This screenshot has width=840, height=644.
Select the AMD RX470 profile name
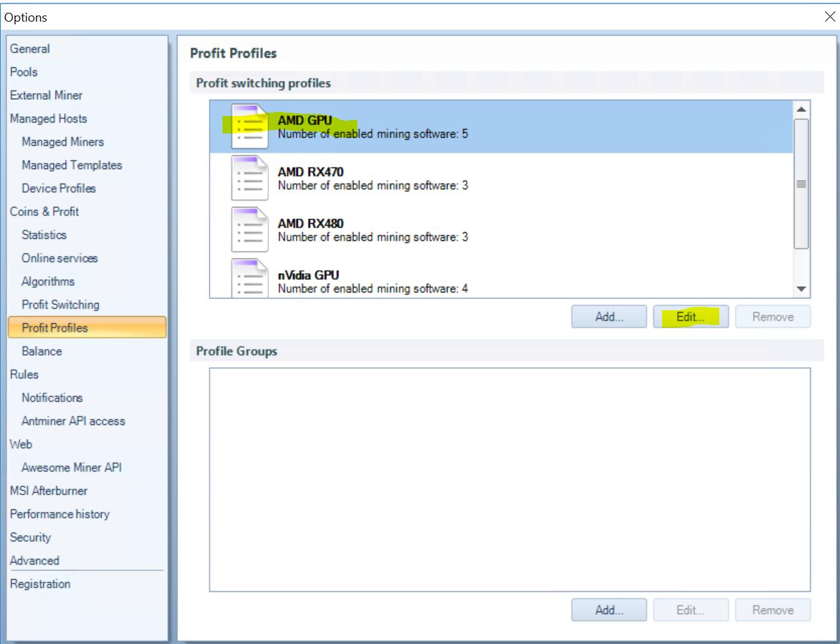pos(310,172)
